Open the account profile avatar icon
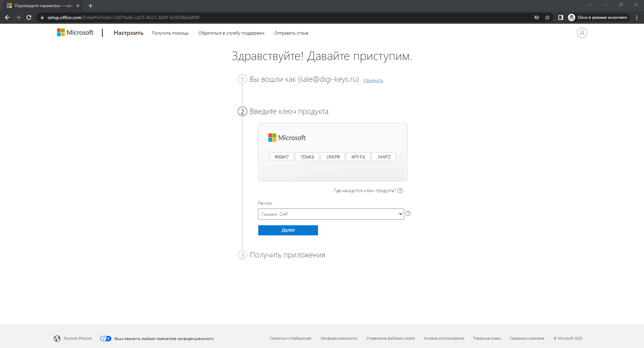This screenshot has width=644, height=348. tap(582, 33)
